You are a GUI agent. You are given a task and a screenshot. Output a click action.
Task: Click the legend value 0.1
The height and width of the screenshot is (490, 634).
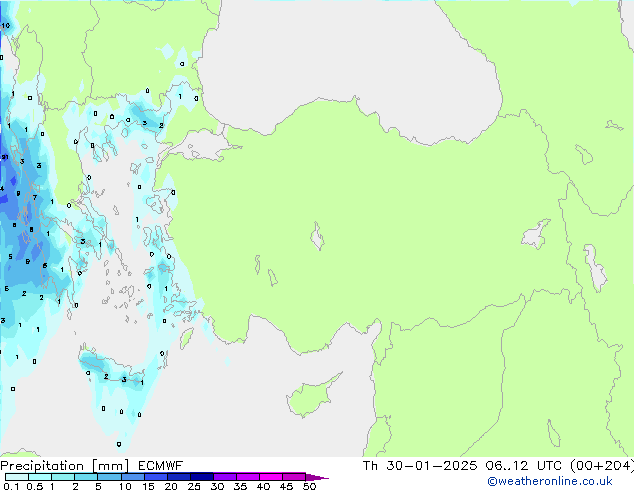(x=11, y=486)
